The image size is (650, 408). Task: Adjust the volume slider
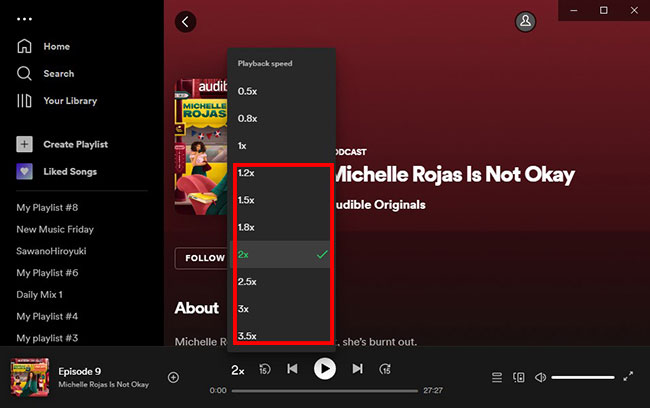coord(582,377)
